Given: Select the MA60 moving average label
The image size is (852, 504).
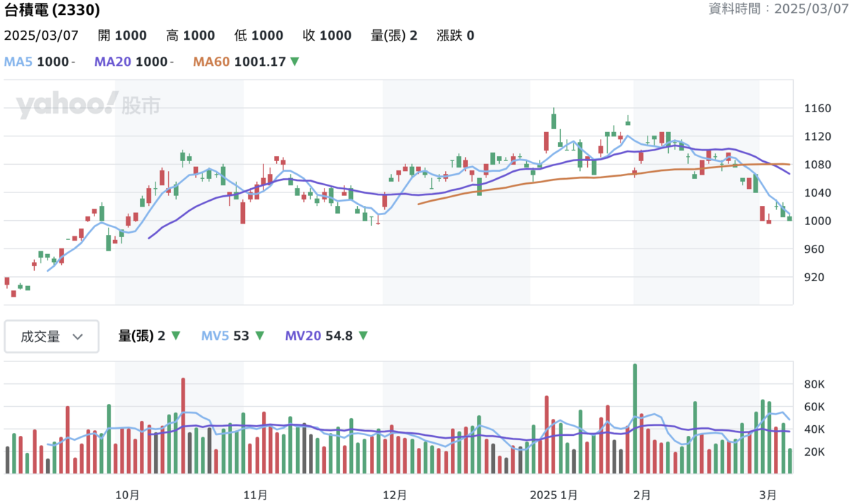Looking at the screenshot, I should [x=211, y=62].
